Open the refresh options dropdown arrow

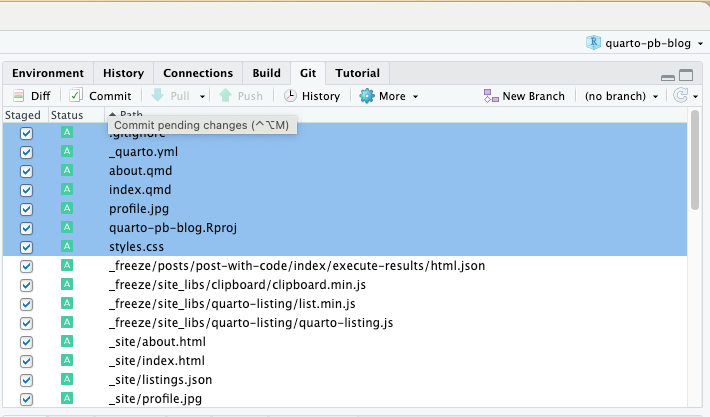(x=696, y=96)
